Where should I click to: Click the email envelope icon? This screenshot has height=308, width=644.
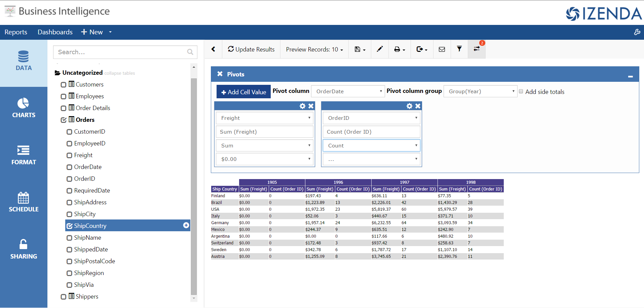(x=442, y=49)
